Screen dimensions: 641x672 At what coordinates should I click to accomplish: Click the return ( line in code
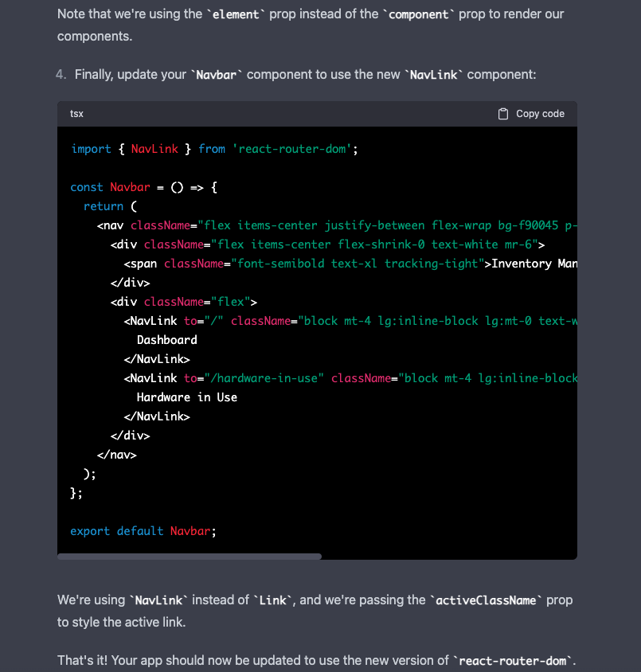[110, 206]
